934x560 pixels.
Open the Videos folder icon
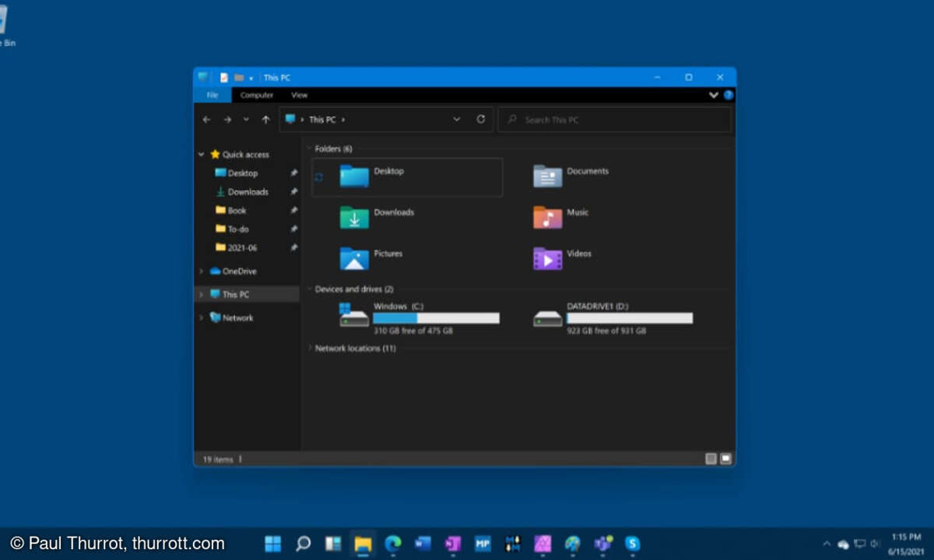548,259
